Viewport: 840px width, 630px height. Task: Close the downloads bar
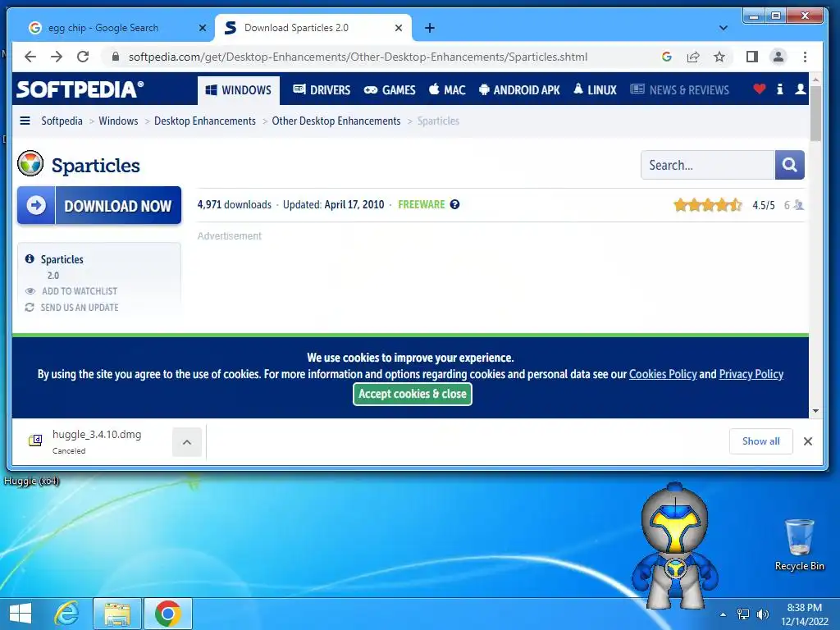(808, 441)
